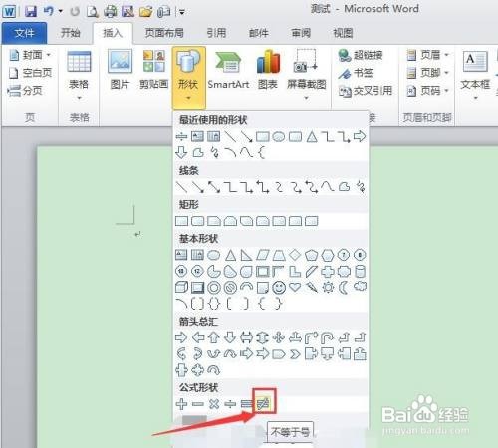Select the not-equal sign in 公式形状

[x=263, y=404]
